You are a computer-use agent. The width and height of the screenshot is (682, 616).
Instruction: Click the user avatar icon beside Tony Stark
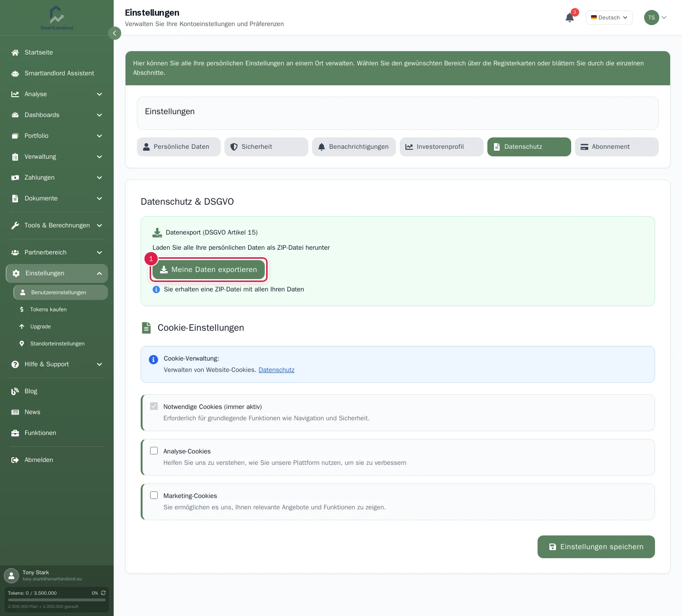[11, 576]
